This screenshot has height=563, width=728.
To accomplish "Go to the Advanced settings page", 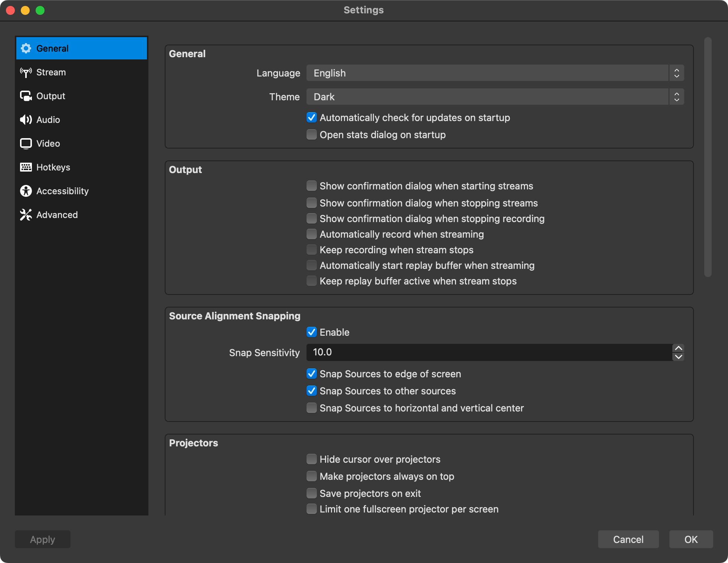I will click(x=57, y=215).
